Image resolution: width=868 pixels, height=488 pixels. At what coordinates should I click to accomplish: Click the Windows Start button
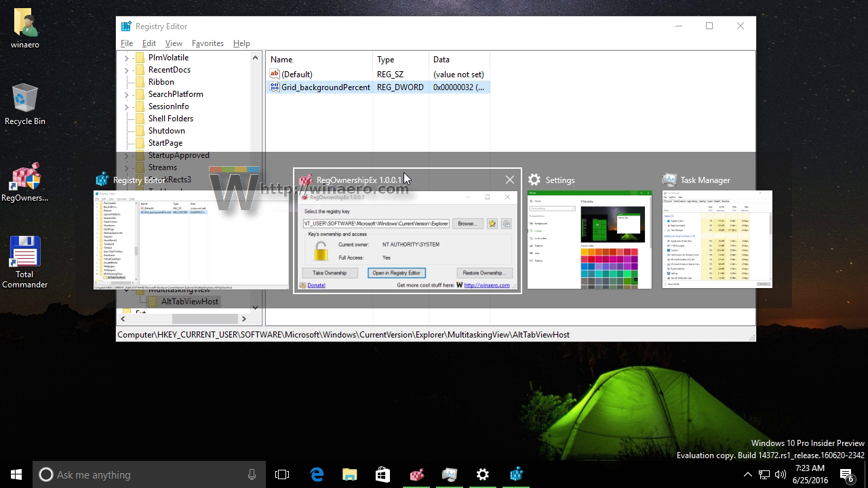(16, 474)
